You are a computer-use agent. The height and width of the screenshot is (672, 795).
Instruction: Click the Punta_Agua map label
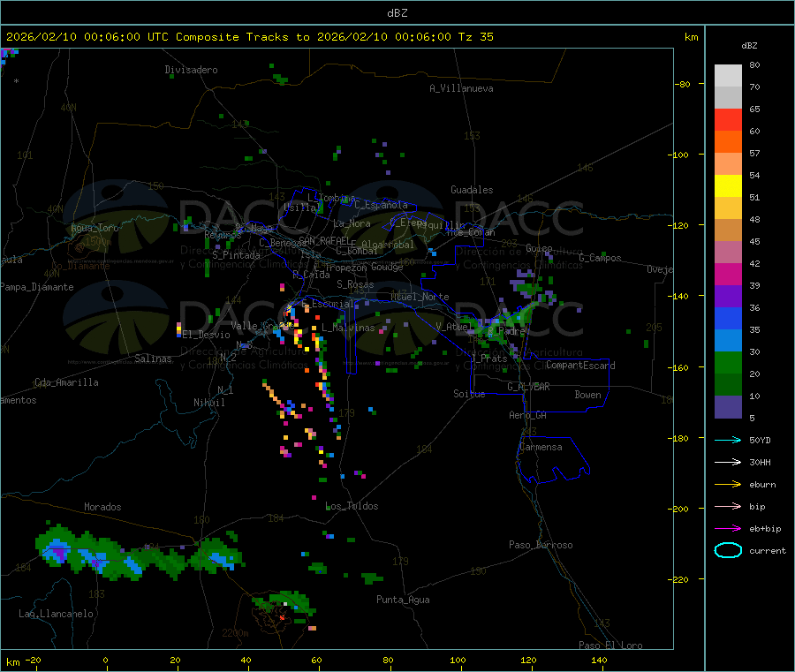click(x=403, y=600)
